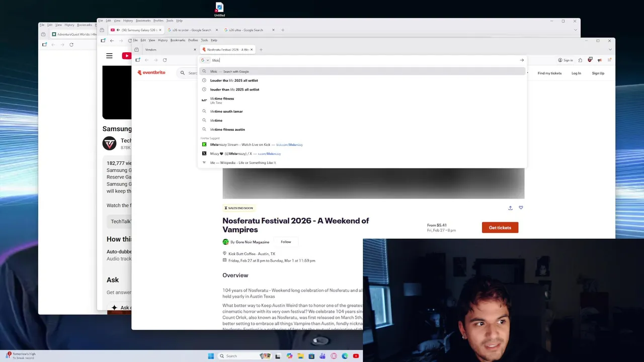Viewport: 644px width, 362px height.
Task: Click the Get tickets button
Action: tap(500, 228)
